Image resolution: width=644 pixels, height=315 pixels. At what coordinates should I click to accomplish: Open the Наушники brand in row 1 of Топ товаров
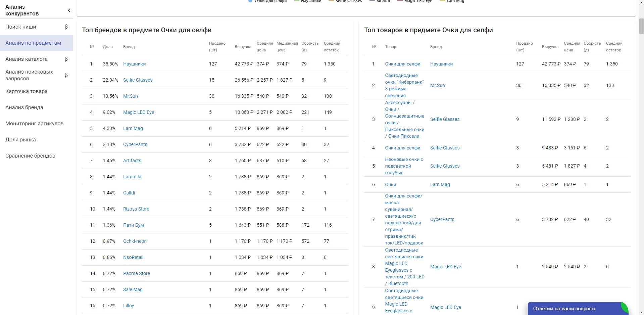click(441, 64)
